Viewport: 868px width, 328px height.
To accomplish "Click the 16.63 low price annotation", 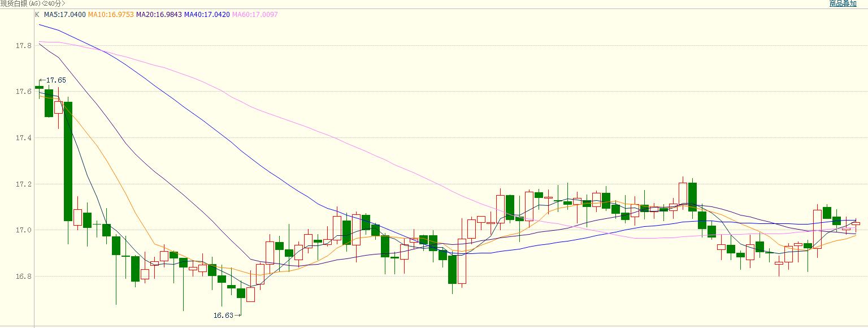I will coord(223,315).
